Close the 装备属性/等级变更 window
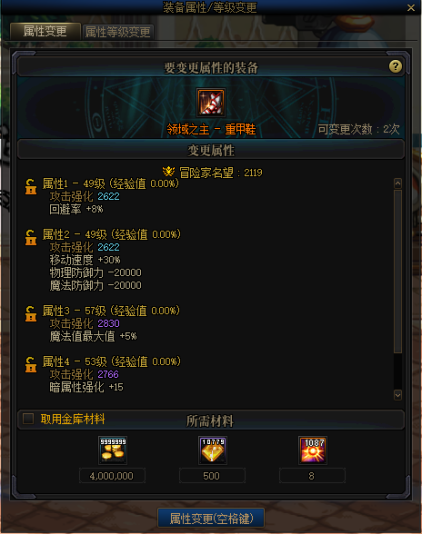This screenshot has width=422, height=535. pyautogui.click(x=411, y=8)
